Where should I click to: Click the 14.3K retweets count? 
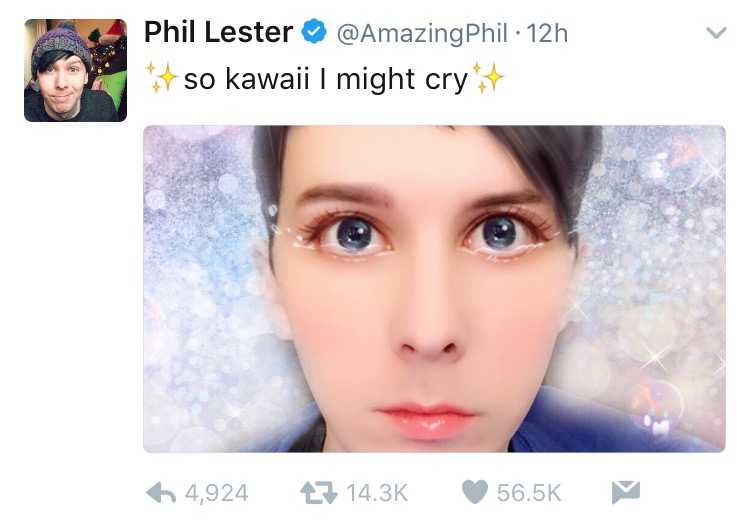pos(377,492)
